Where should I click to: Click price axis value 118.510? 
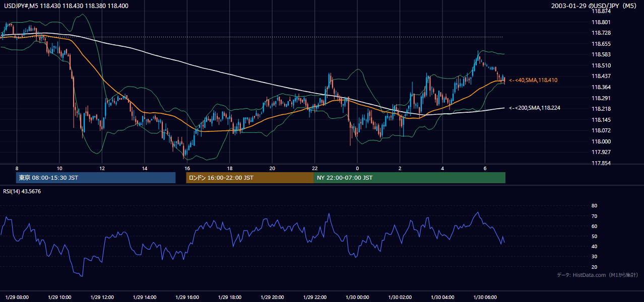tap(601, 65)
